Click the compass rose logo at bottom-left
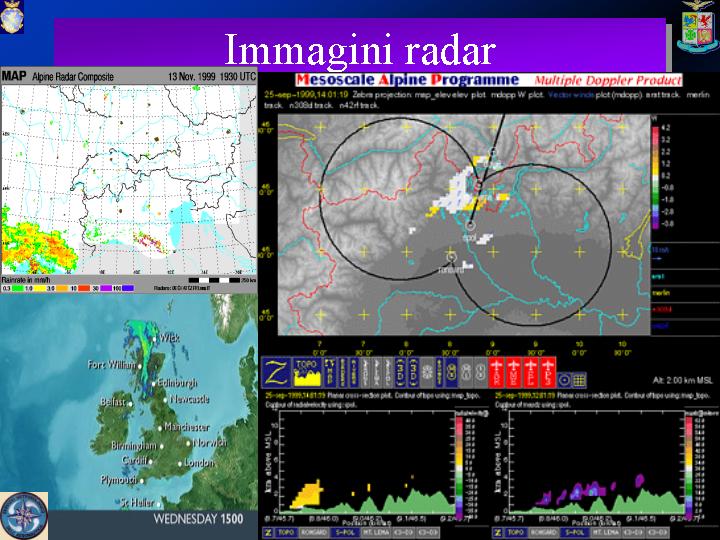Image resolution: width=720 pixels, height=540 pixels. 22,515
